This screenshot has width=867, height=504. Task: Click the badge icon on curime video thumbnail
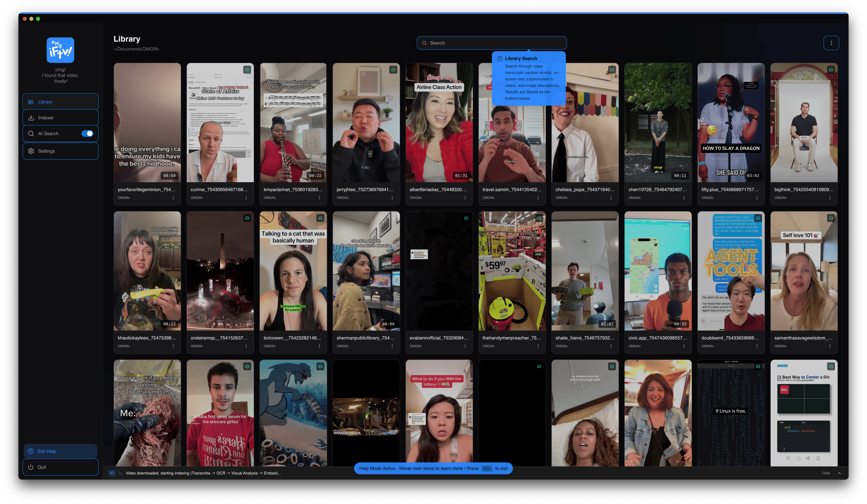tap(247, 70)
